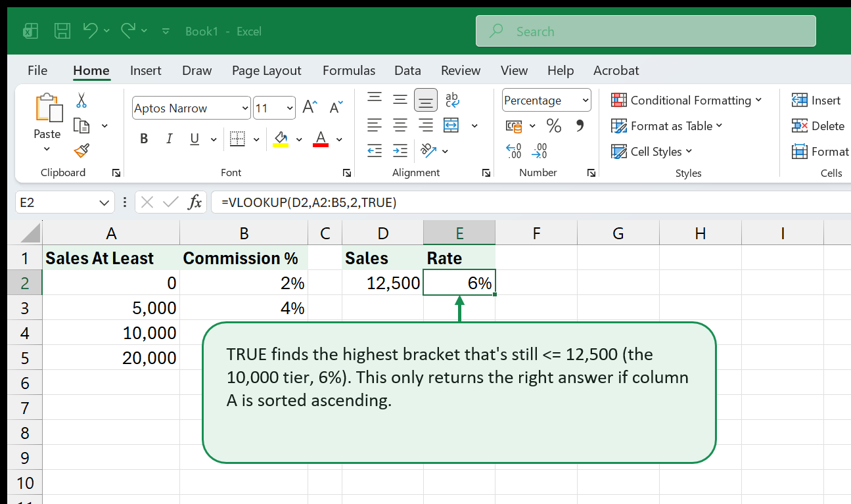Open the File menu
This screenshot has height=504, width=851.
[x=37, y=70]
